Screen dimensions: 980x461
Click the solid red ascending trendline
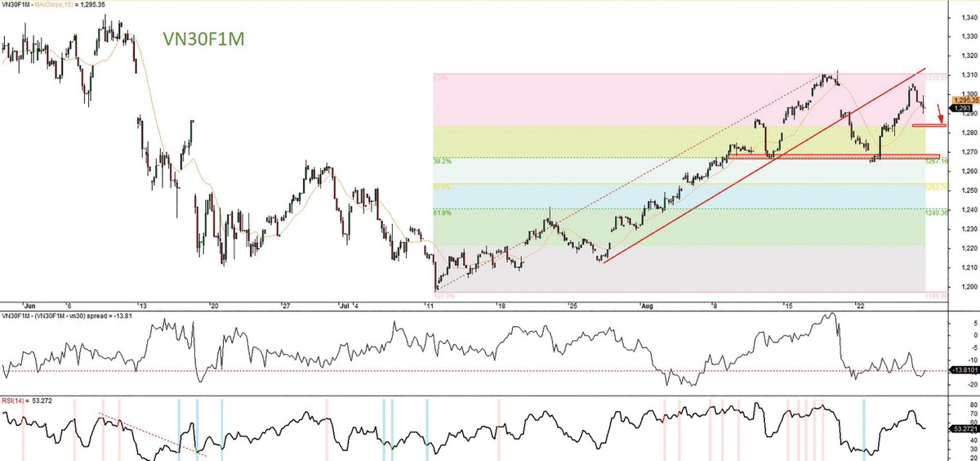(735, 181)
